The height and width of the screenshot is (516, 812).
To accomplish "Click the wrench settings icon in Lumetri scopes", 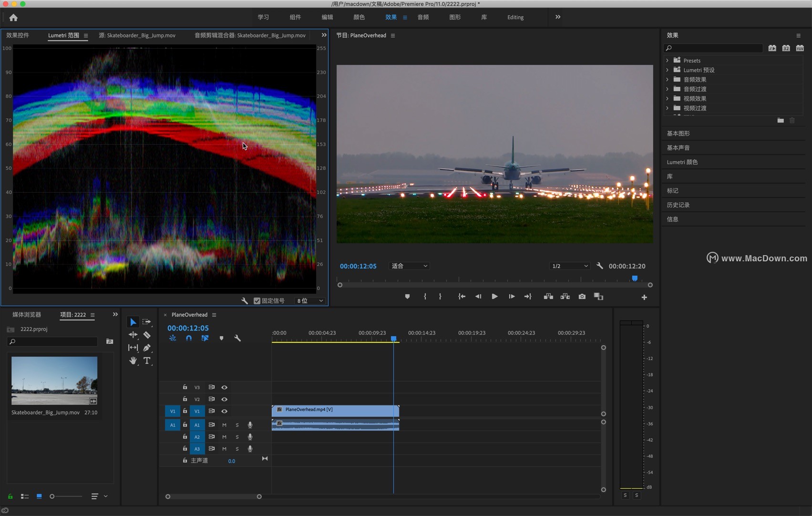I will (245, 301).
